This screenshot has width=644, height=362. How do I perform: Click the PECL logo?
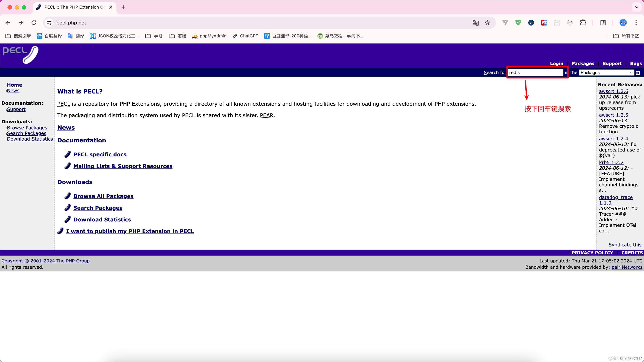pos(20,55)
